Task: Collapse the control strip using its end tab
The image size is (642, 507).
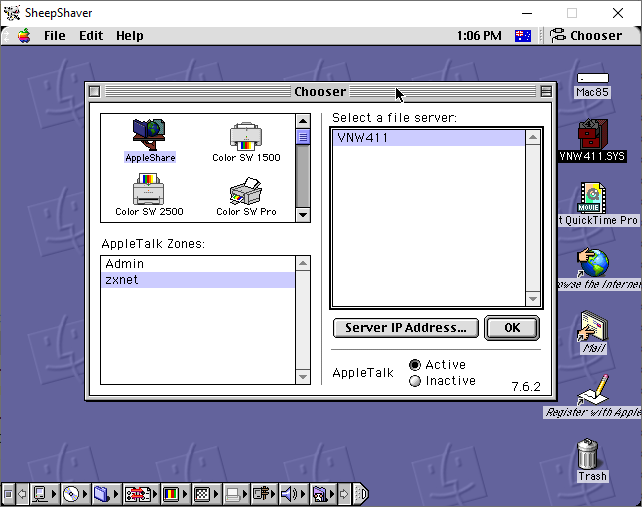Action: point(361,494)
